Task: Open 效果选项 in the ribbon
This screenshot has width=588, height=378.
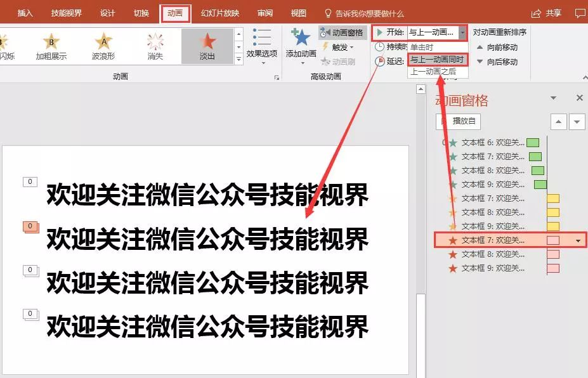Action: [x=262, y=43]
